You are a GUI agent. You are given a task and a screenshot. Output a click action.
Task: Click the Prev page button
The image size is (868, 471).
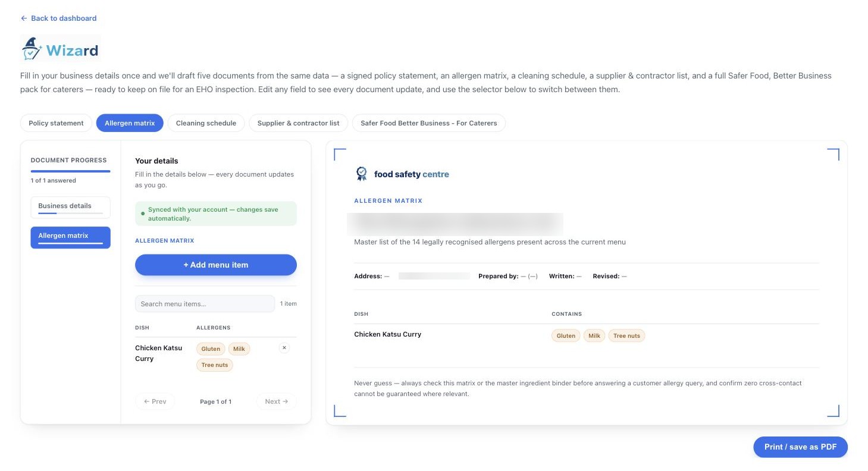(x=155, y=401)
